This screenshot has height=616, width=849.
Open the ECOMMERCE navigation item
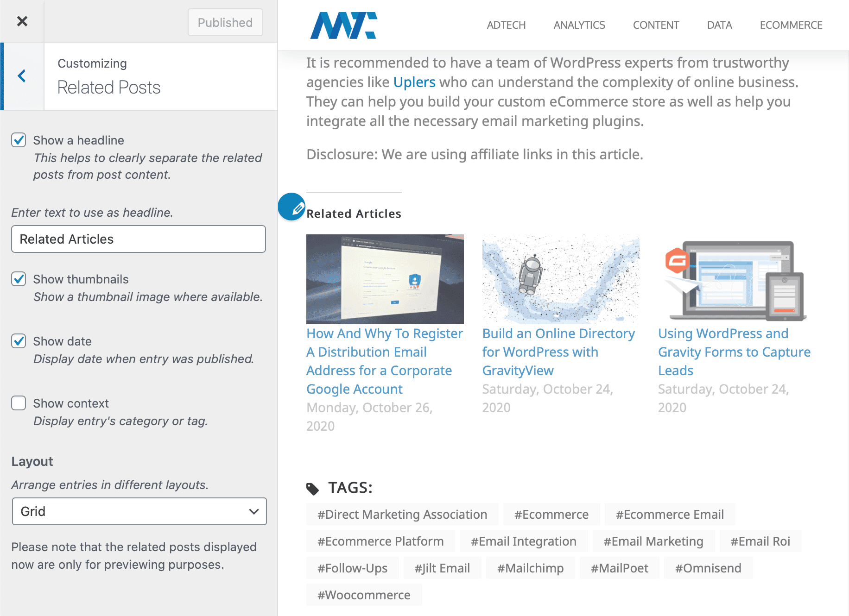pos(791,25)
